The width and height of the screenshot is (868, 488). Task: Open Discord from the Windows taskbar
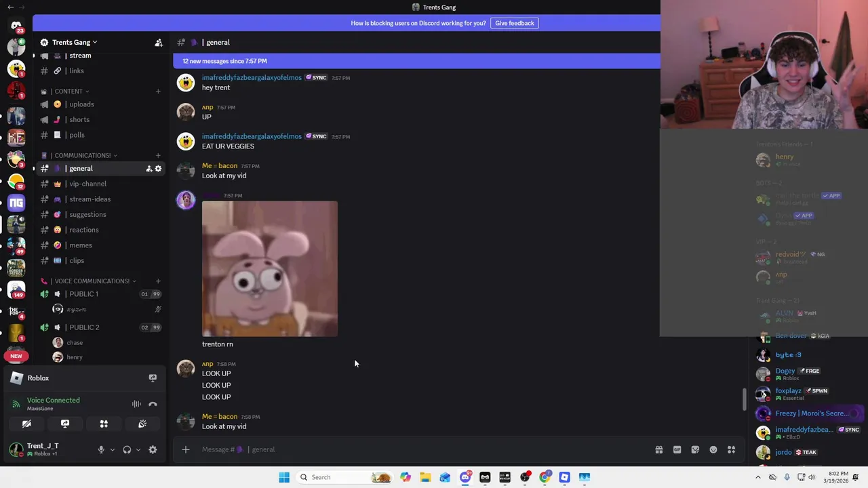pos(465,477)
